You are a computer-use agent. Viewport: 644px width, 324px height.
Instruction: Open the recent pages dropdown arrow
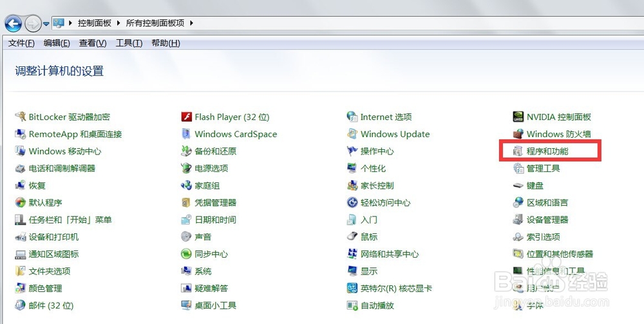point(46,24)
